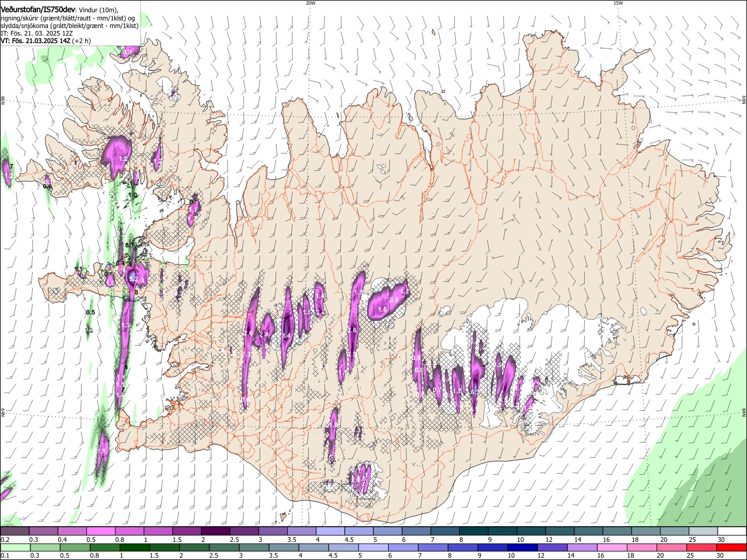Select the darkest purple upper swatch between 2 and 2.5
747x560 pixels.
click(215, 531)
